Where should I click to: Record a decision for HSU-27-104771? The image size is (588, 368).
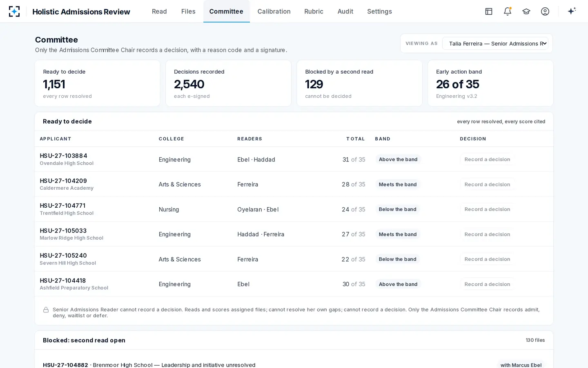(x=487, y=209)
